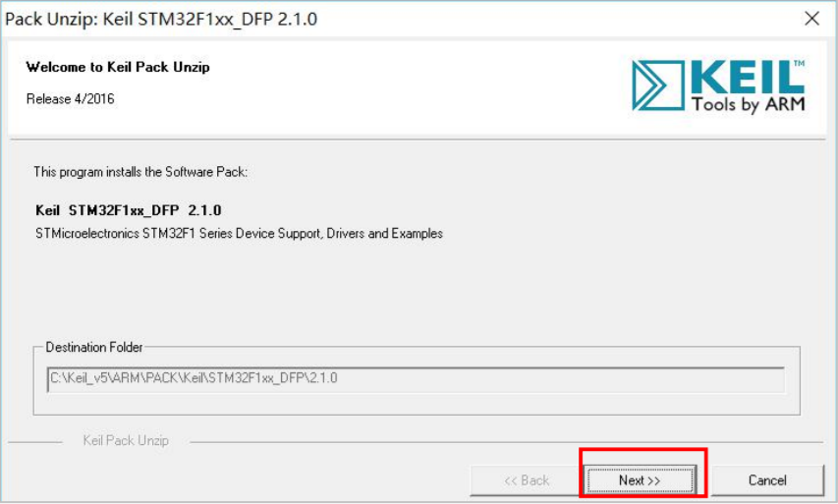Click the 'Release 4/2016' text
The height and width of the screenshot is (504, 838).
pyautogui.click(x=70, y=99)
